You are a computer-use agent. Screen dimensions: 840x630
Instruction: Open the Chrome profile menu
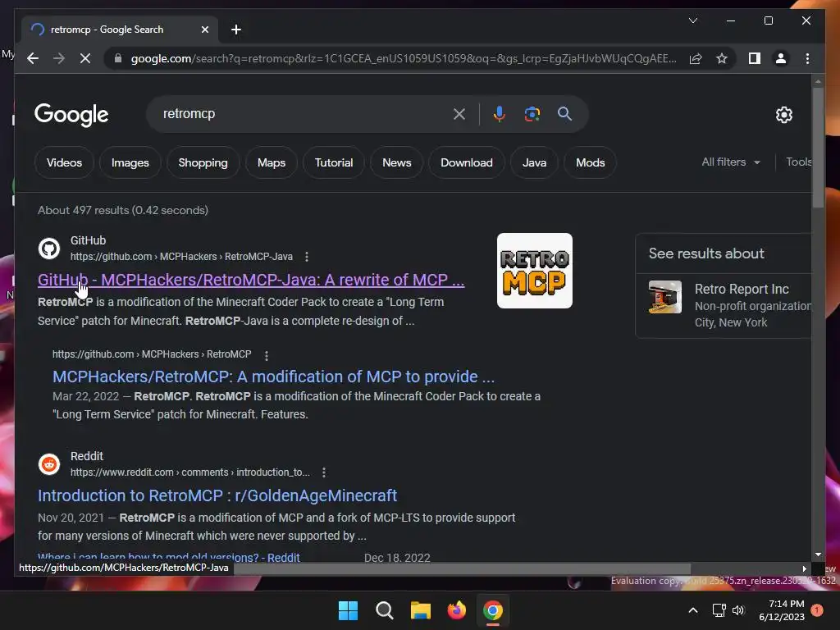[x=781, y=58]
